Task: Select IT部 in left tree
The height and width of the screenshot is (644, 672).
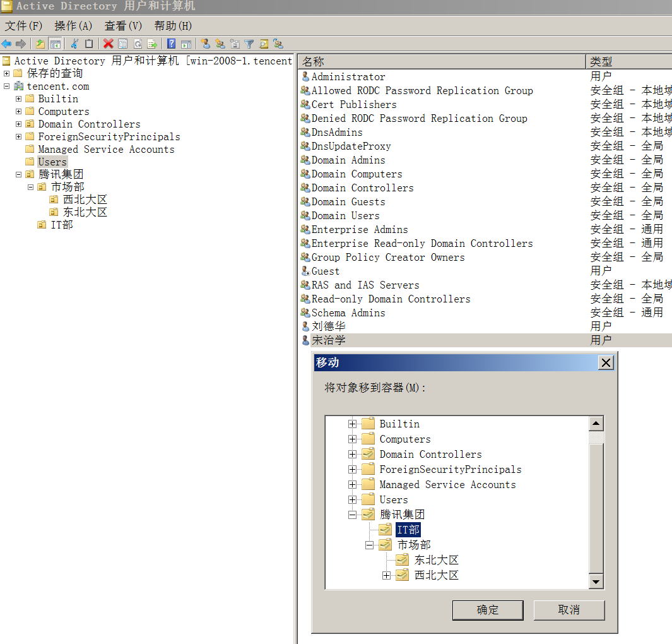Action: pyautogui.click(x=62, y=225)
